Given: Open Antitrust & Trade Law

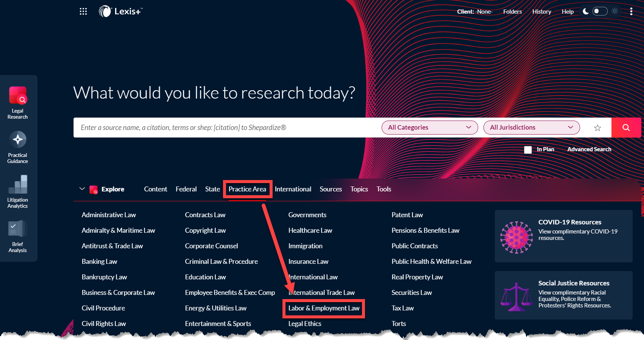Looking at the screenshot, I should [112, 246].
